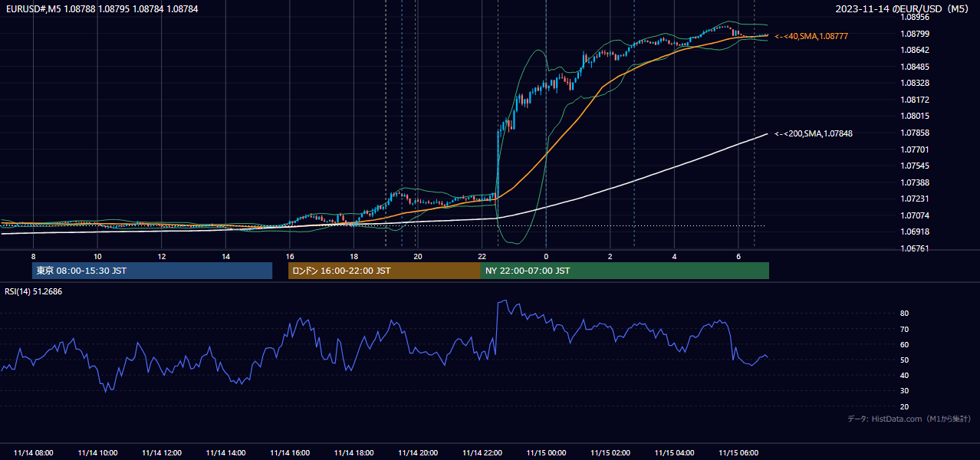Click the bottom time label 11/15 00:00
The image size is (980, 460).
[546, 453]
